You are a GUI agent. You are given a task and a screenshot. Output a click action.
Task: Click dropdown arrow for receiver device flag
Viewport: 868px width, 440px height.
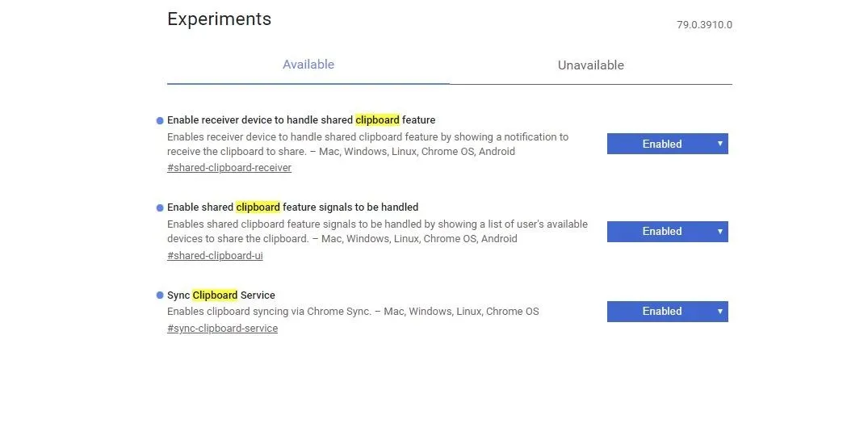(719, 144)
